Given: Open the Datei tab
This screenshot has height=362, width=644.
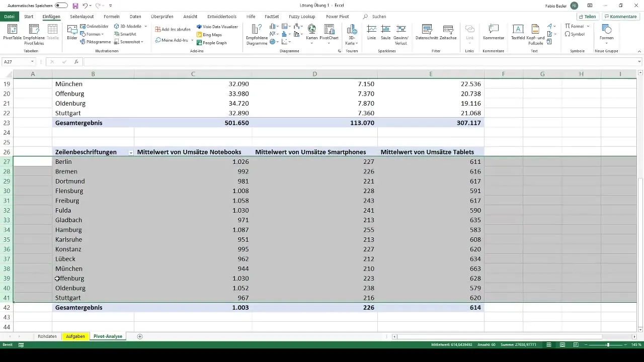Looking at the screenshot, I should coord(9,17).
